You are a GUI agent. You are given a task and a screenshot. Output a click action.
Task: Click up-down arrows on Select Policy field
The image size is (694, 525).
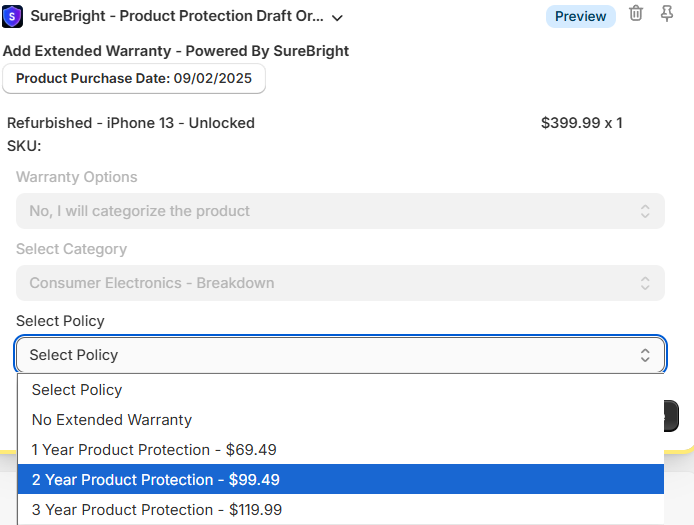coord(645,355)
